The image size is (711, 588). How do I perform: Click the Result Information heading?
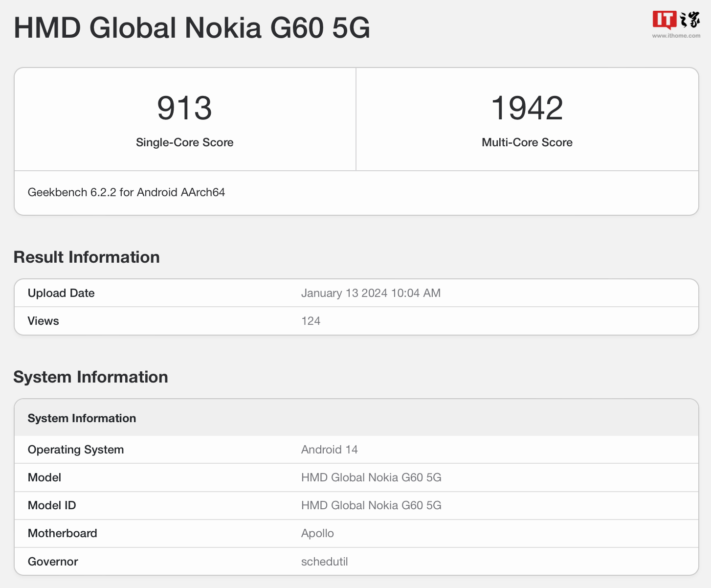click(87, 257)
